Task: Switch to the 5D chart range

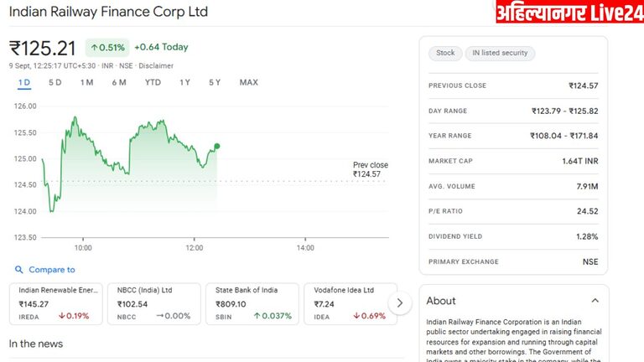Action: pyautogui.click(x=55, y=82)
